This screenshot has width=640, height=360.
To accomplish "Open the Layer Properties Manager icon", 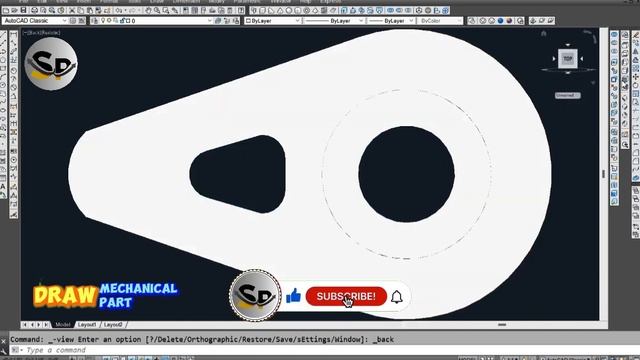I will [x=95, y=20].
